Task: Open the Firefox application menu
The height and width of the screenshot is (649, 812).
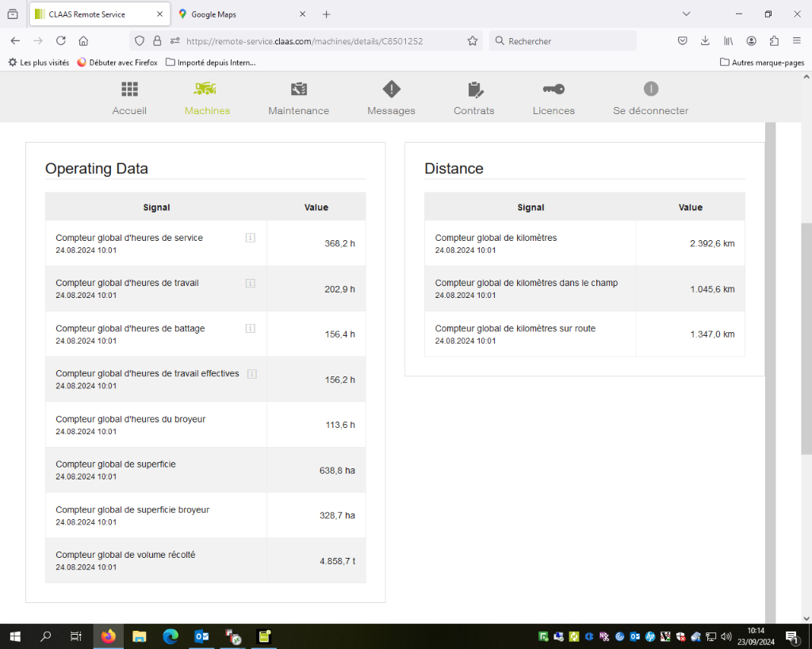Action: click(x=797, y=41)
